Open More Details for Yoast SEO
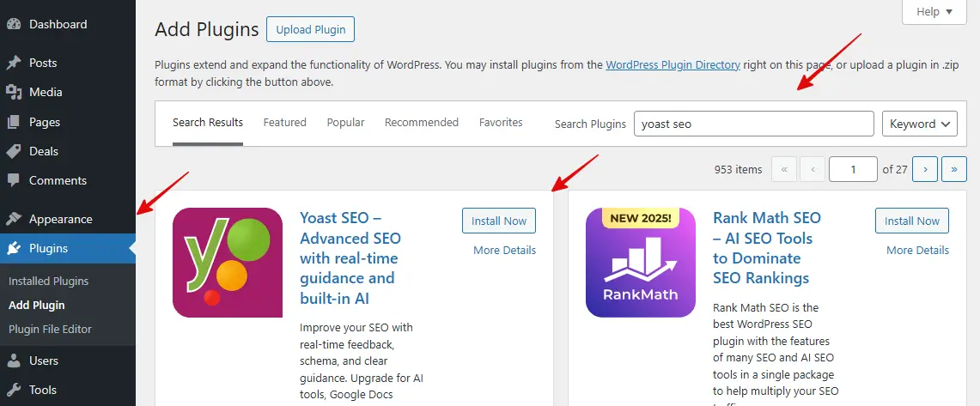 pos(505,251)
